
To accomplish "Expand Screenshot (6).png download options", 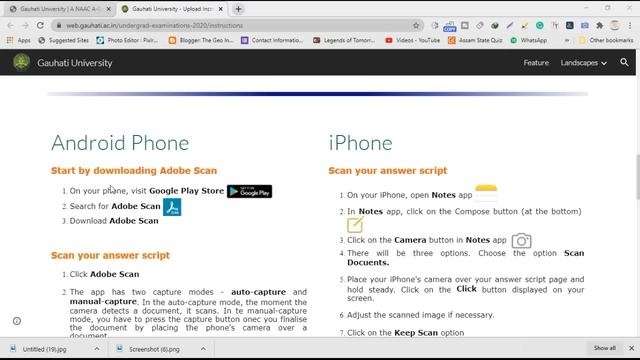I will (x=203, y=349).
